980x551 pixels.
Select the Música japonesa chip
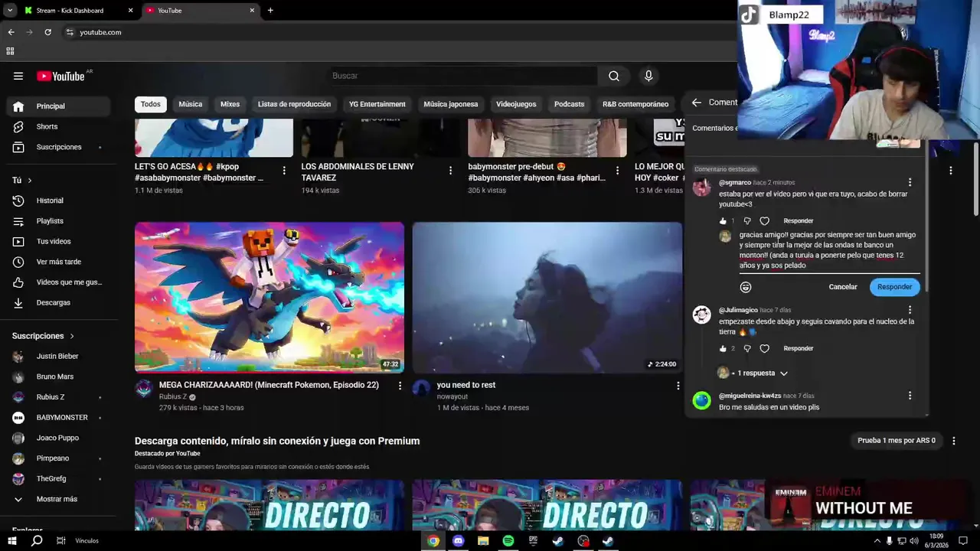point(451,104)
